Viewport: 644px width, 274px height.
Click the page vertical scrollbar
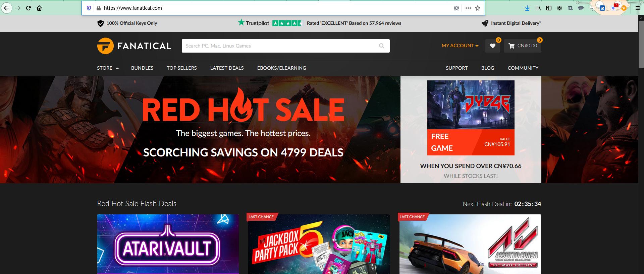point(641,144)
